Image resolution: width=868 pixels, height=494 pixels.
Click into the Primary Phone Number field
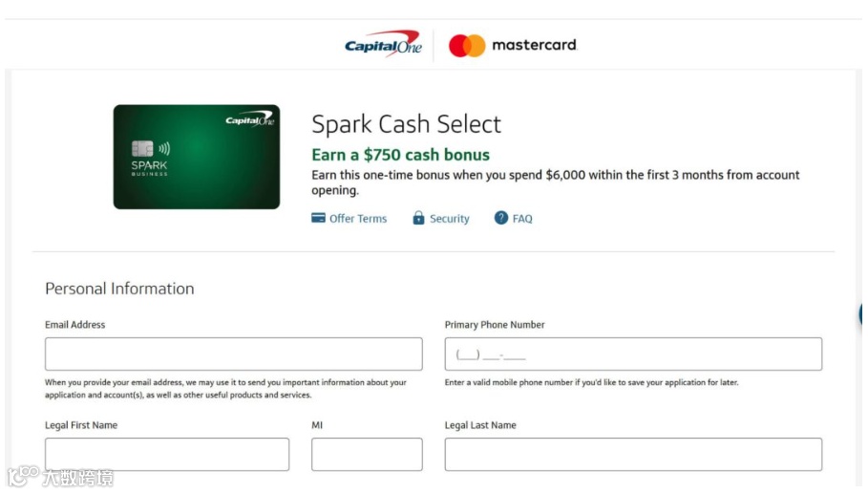633,354
